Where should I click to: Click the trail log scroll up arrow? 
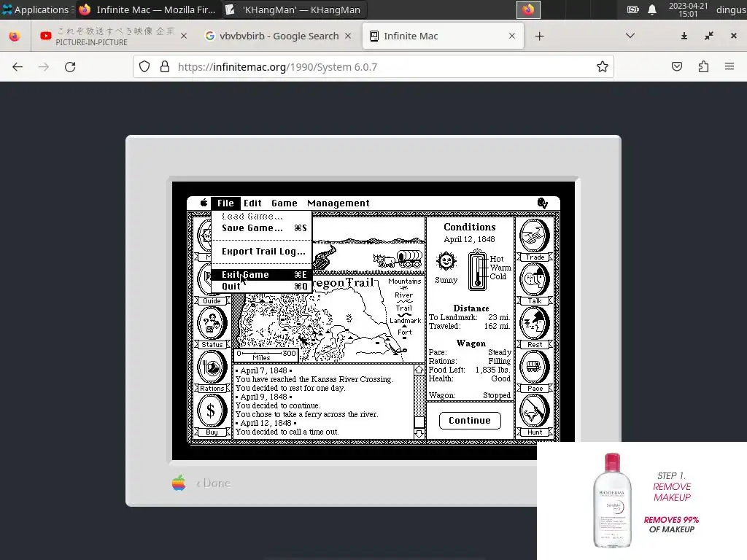coord(419,370)
